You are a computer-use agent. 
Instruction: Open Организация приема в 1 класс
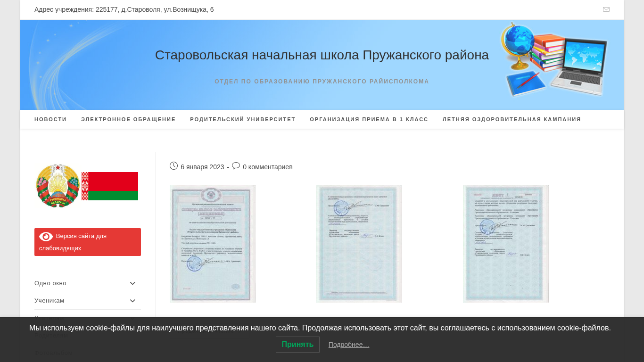(x=369, y=119)
